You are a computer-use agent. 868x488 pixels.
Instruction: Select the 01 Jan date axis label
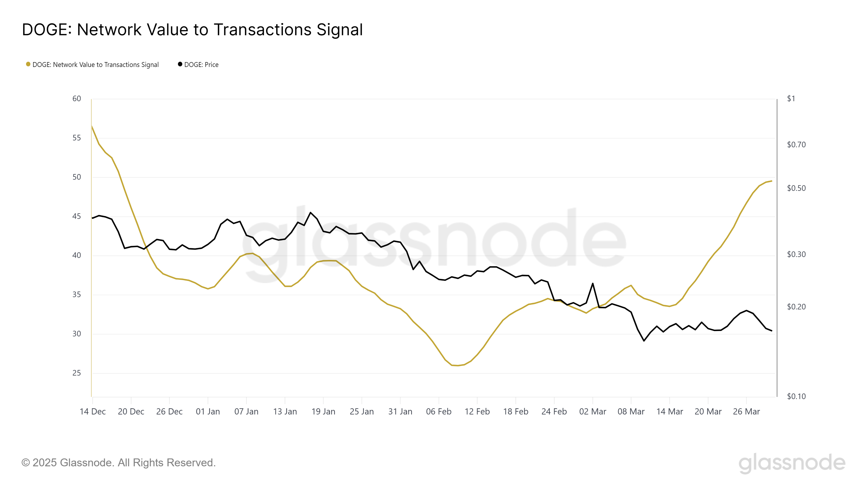click(x=208, y=412)
